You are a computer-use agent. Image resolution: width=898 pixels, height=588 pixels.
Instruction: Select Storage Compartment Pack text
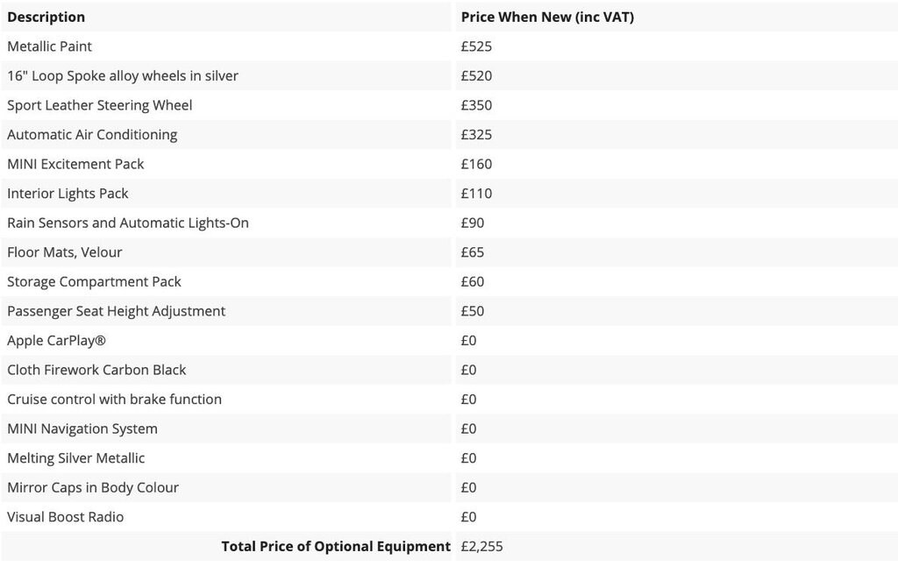pyautogui.click(x=94, y=281)
